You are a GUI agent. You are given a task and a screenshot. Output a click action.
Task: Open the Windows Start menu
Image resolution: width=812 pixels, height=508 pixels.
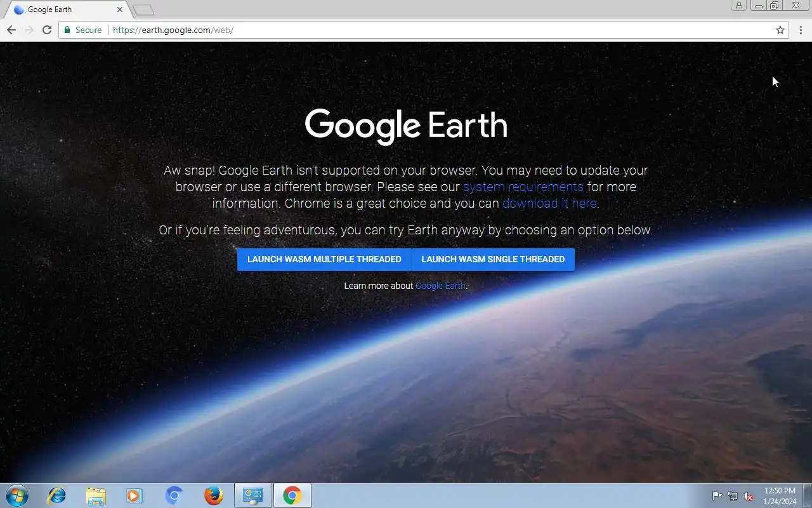[16, 495]
